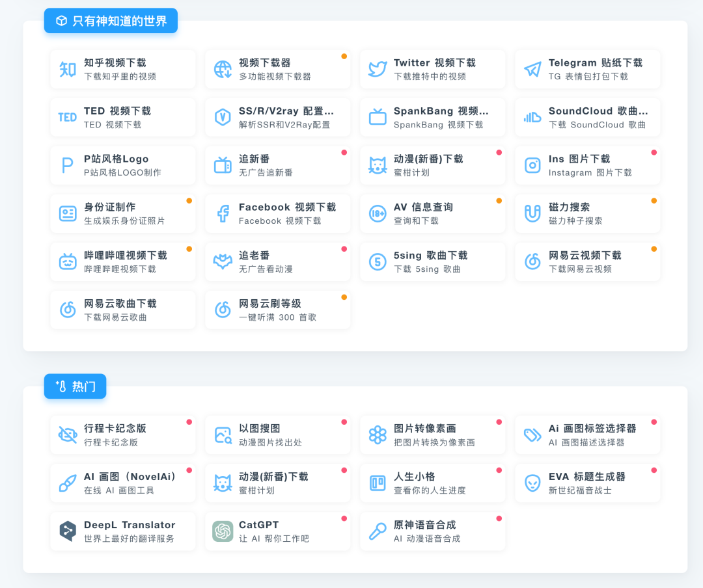
Task: Open Telegram 贴纸下载 title link
Action: pyautogui.click(x=596, y=62)
